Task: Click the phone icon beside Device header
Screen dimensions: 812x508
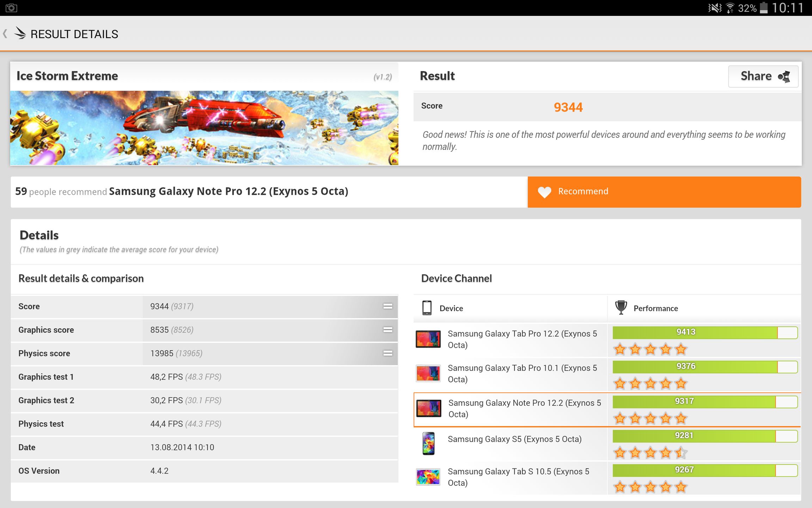Action: pyautogui.click(x=427, y=308)
